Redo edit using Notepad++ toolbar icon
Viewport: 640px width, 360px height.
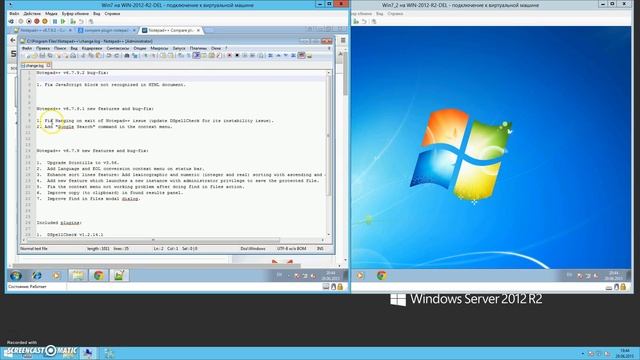click(x=117, y=55)
